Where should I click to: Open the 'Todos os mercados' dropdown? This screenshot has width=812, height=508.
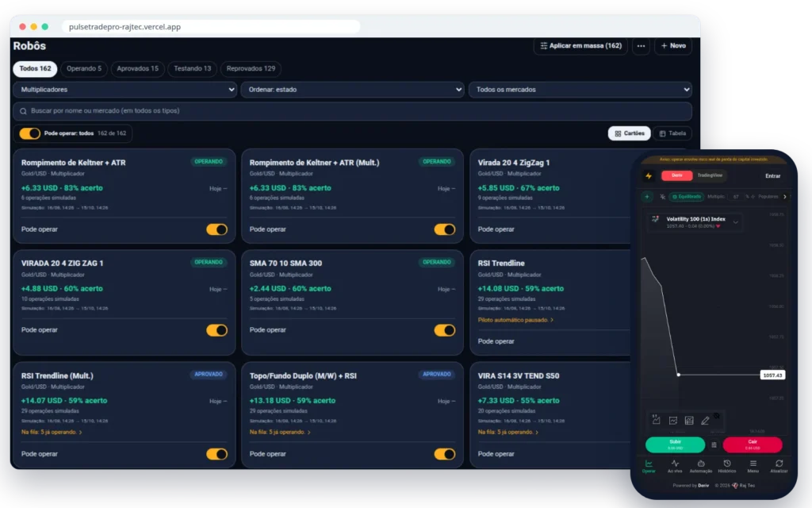pos(580,90)
